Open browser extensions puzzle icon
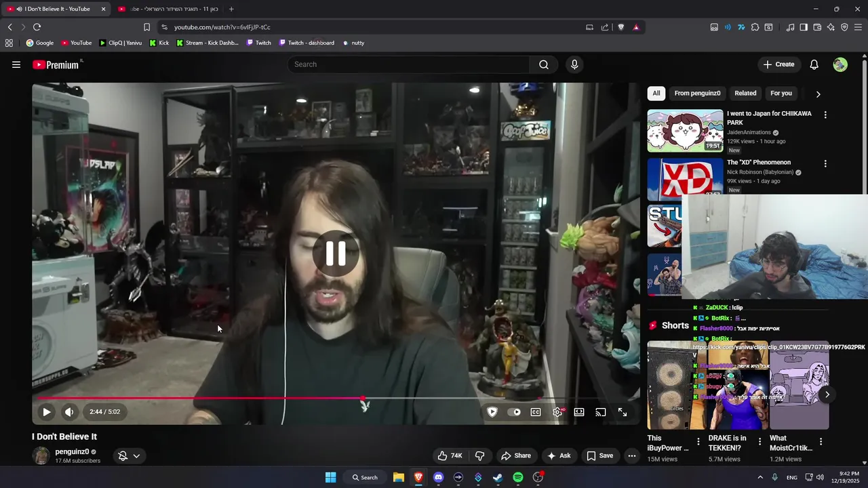This screenshot has height=488, width=868. (755, 27)
